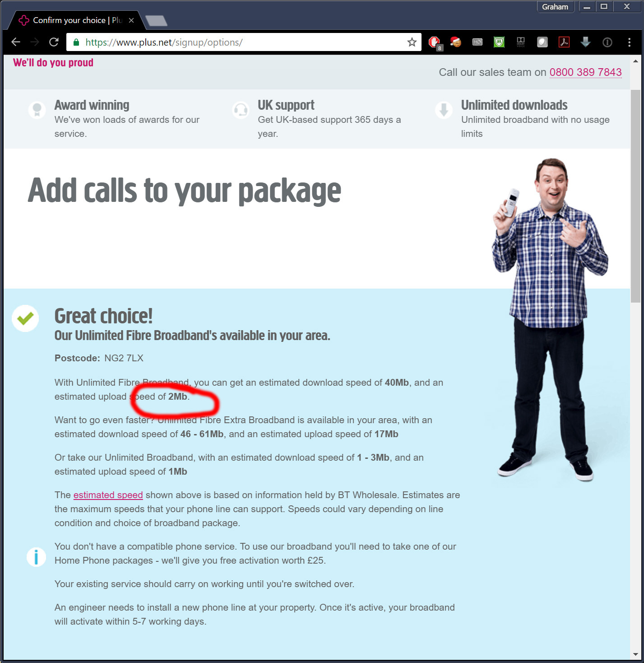Call sales via the 0800 389 7843 link
Screen dimensions: 644x663
(585, 72)
